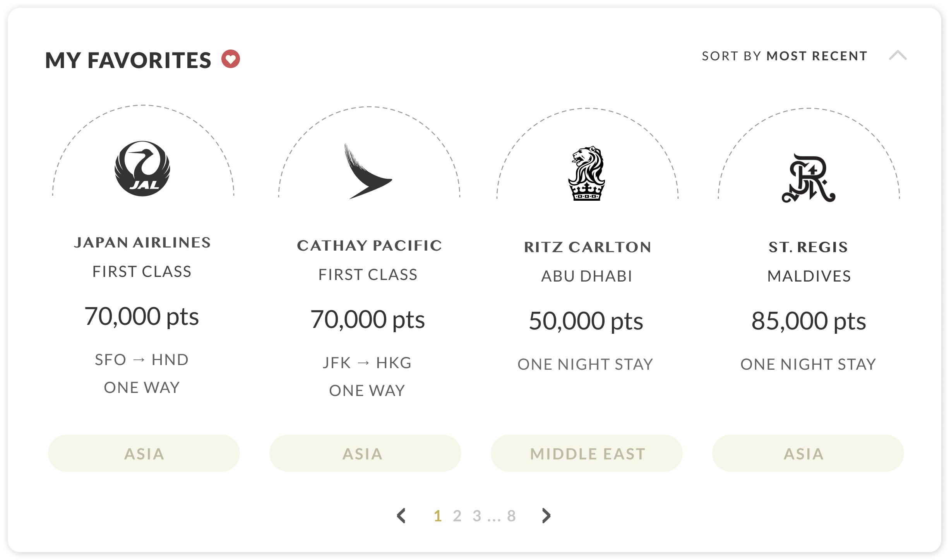Jump to page 2 of favorites
Viewport: 949px width, 560px height.
(457, 516)
